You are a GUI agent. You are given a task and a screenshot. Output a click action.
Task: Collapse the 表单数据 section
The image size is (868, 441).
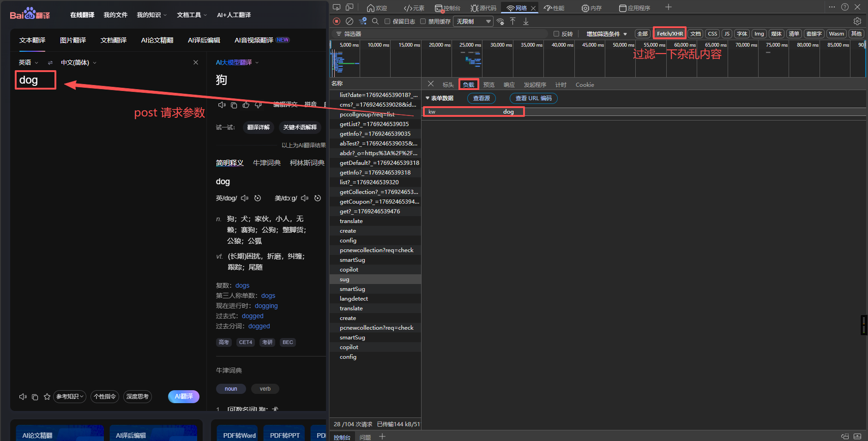[428, 98]
